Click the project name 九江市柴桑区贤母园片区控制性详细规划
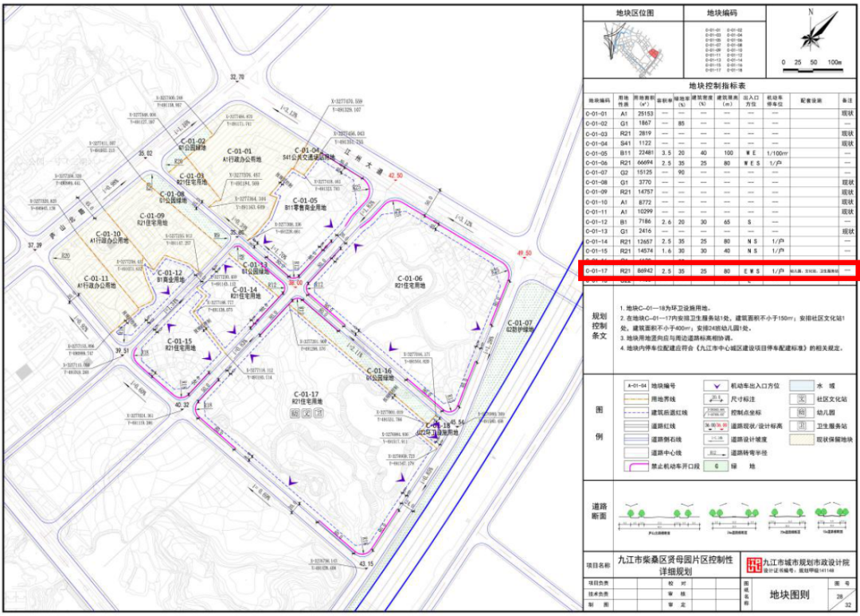The height and width of the screenshot is (616, 860). [x=675, y=566]
